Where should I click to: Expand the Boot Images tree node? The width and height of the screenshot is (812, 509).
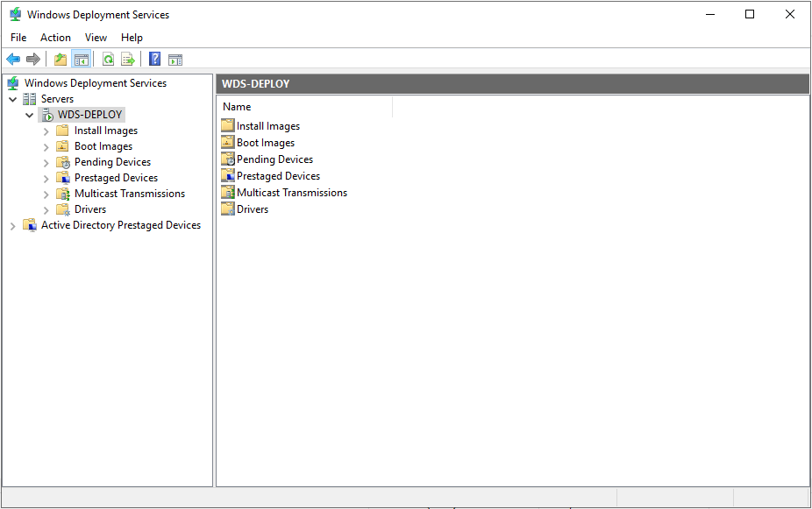pos(46,147)
